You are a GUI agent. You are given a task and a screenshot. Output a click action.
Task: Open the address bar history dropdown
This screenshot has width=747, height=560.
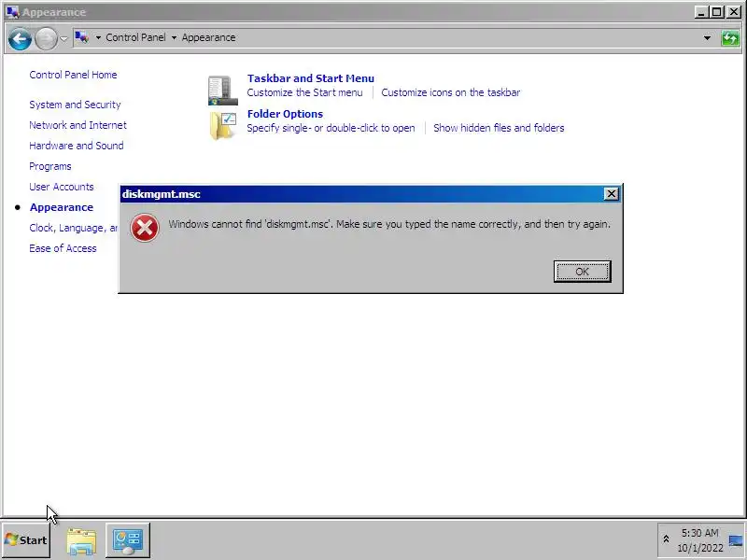point(708,37)
